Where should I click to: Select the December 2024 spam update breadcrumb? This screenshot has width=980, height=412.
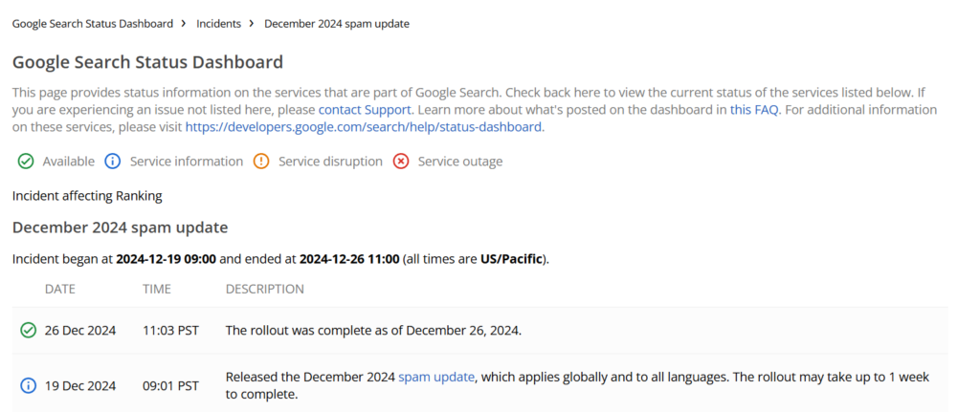click(x=337, y=24)
